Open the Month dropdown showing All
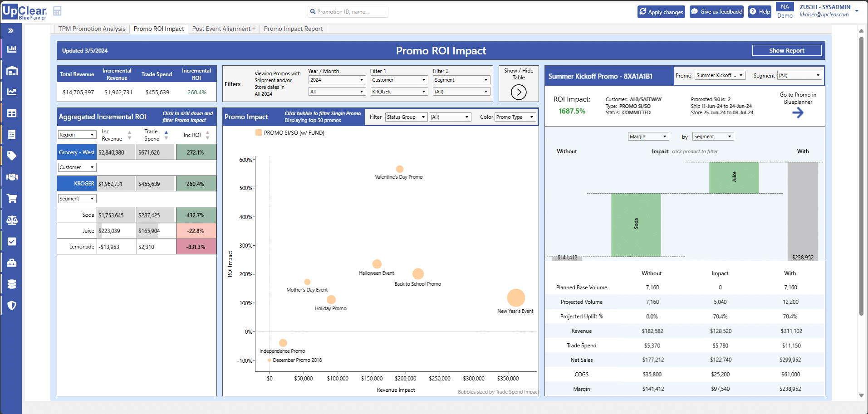The image size is (868, 414). point(337,92)
